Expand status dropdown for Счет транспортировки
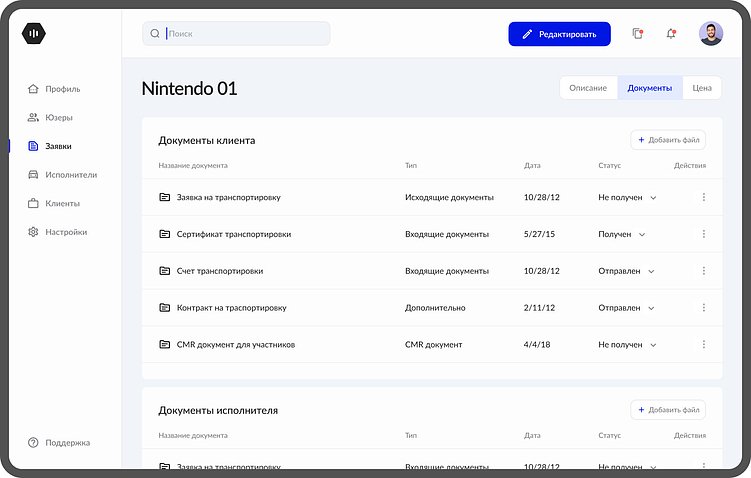Image resolution: width=751 pixels, height=478 pixels. [x=651, y=272]
